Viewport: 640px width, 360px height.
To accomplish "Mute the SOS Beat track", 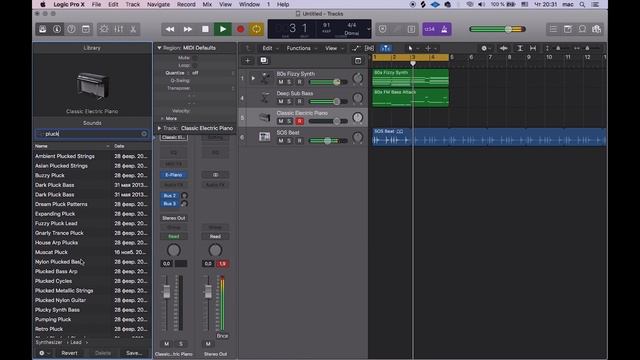I will (281, 141).
